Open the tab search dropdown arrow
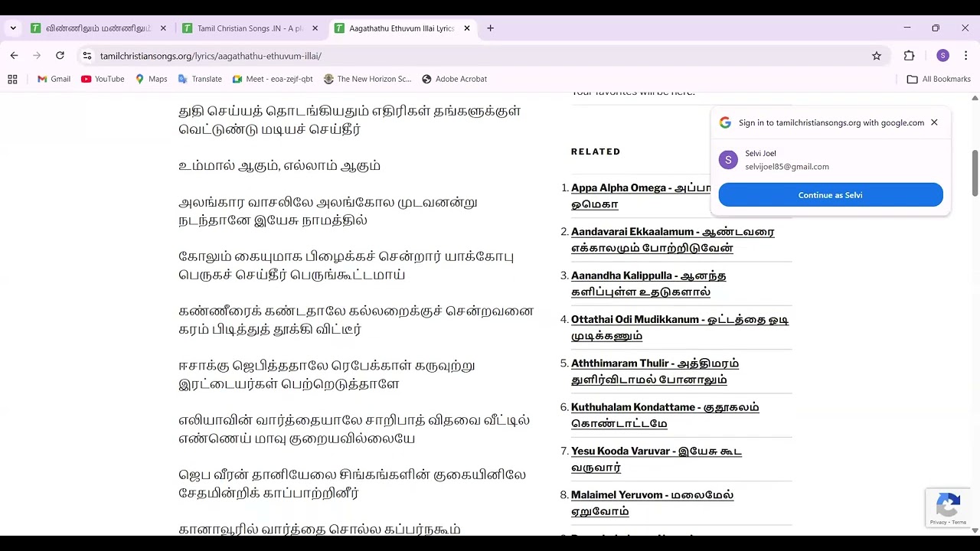This screenshot has height=551, width=980. coord(13,28)
